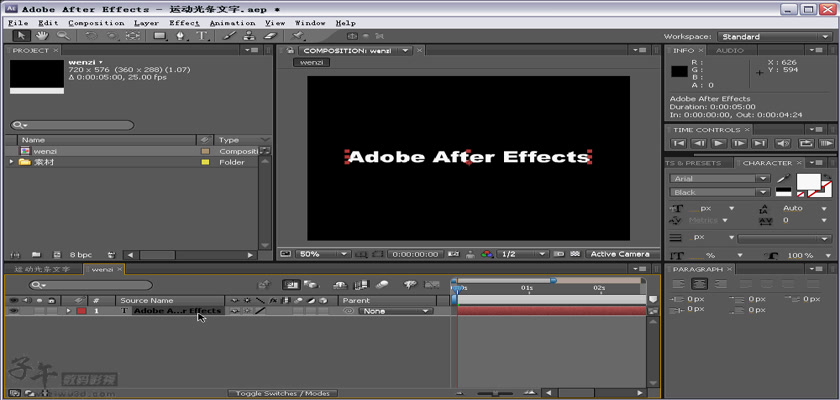
Task: Select the Rotation tool
Action: click(x=92, y=36)
